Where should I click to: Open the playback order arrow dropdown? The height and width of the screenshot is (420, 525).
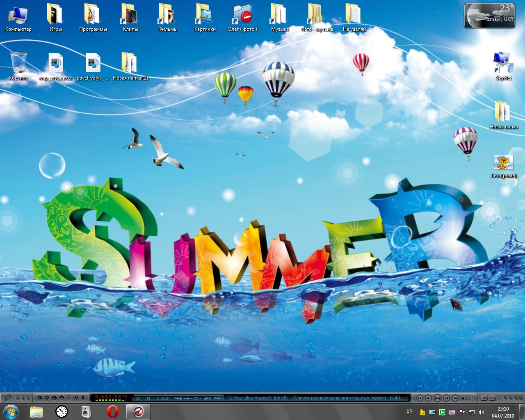(x=188, y=398)
